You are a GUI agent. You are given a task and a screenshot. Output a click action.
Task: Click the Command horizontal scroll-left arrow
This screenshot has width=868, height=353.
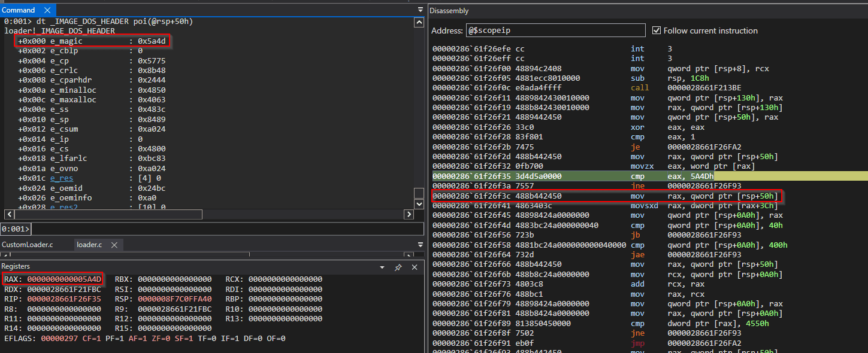[8, 214]
